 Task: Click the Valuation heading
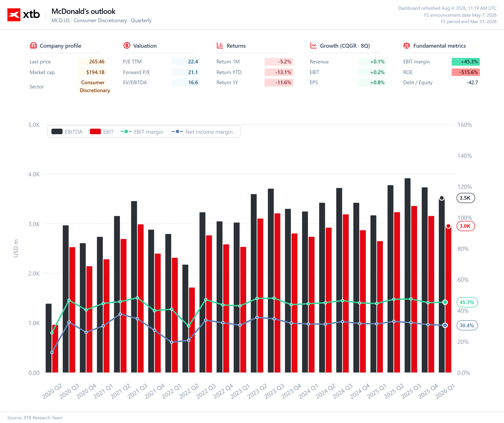tap(145, 46)
